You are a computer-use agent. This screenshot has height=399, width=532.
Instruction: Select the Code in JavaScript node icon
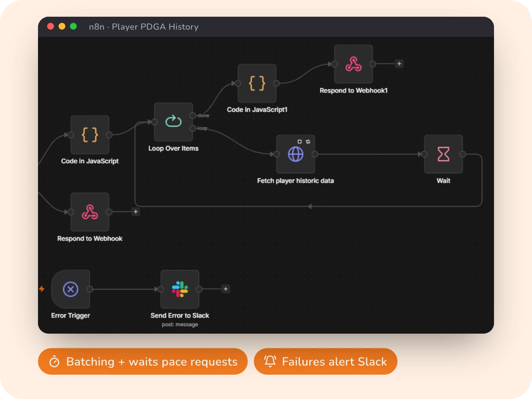tap(90, 135)
